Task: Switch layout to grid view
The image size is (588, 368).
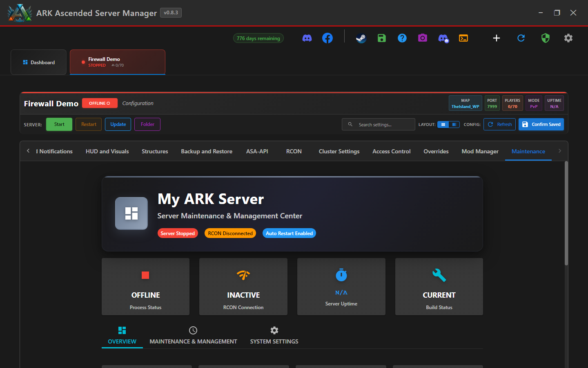Action: 443,124
